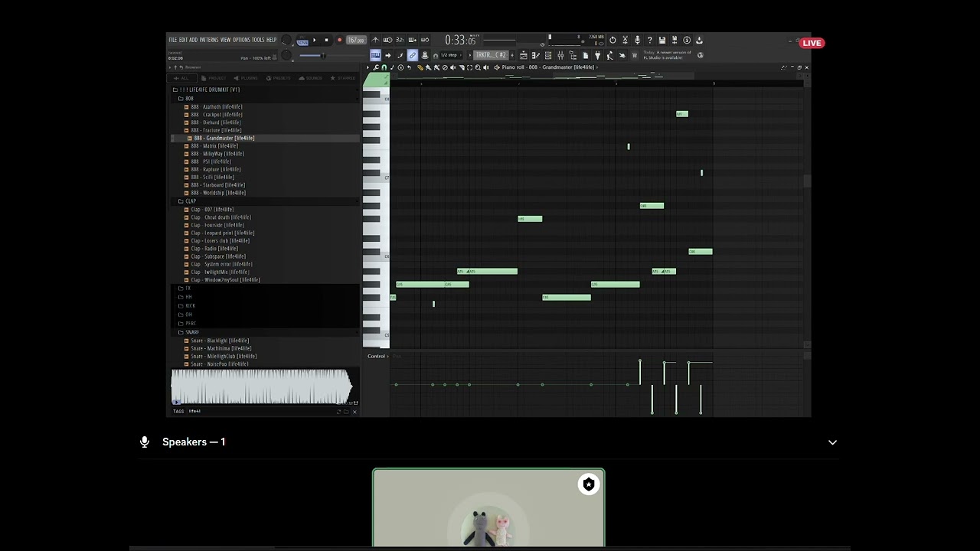Click the download arrow icon in toolbar
The height and width of the screenshot is (551, 980).
click(699, 40)
